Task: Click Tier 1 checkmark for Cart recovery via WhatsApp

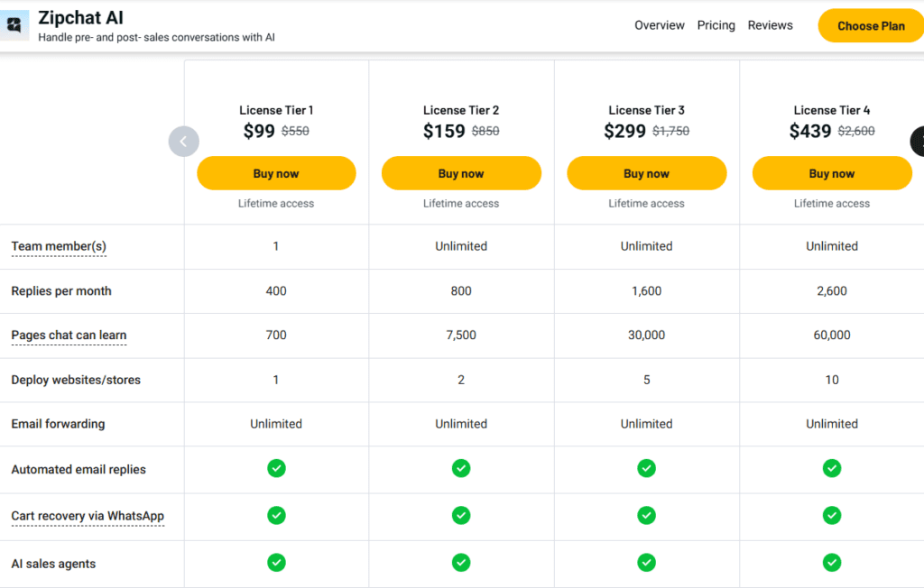Action: click(276, 516)
